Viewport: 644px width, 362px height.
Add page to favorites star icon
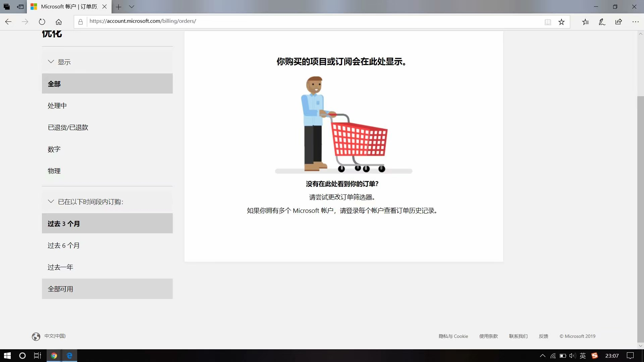pyautogui.click(x=561, y=22)
